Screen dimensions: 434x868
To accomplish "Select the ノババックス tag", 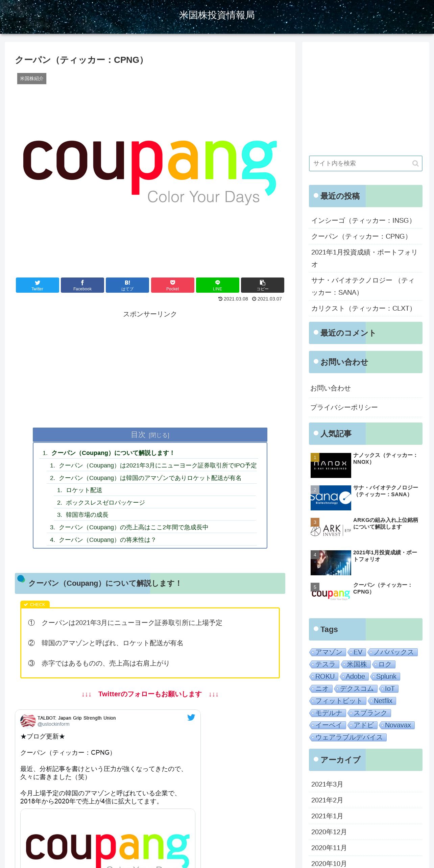I will (393, 652).
